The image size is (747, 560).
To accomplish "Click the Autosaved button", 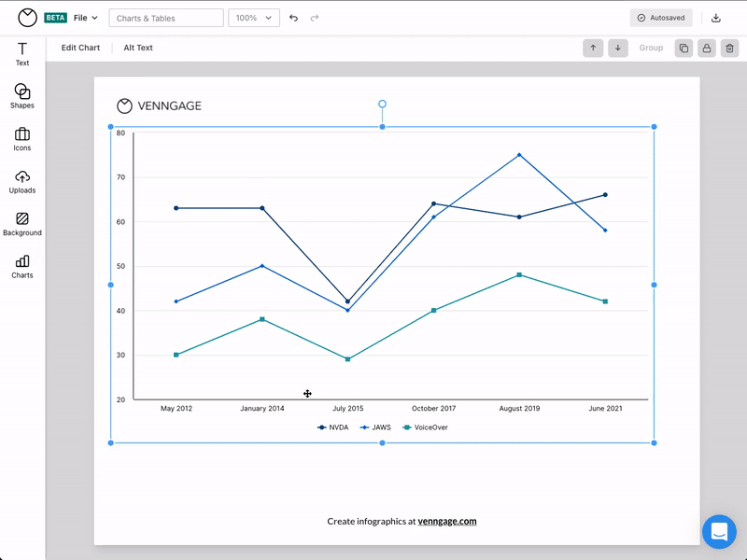I will (661, 17).
